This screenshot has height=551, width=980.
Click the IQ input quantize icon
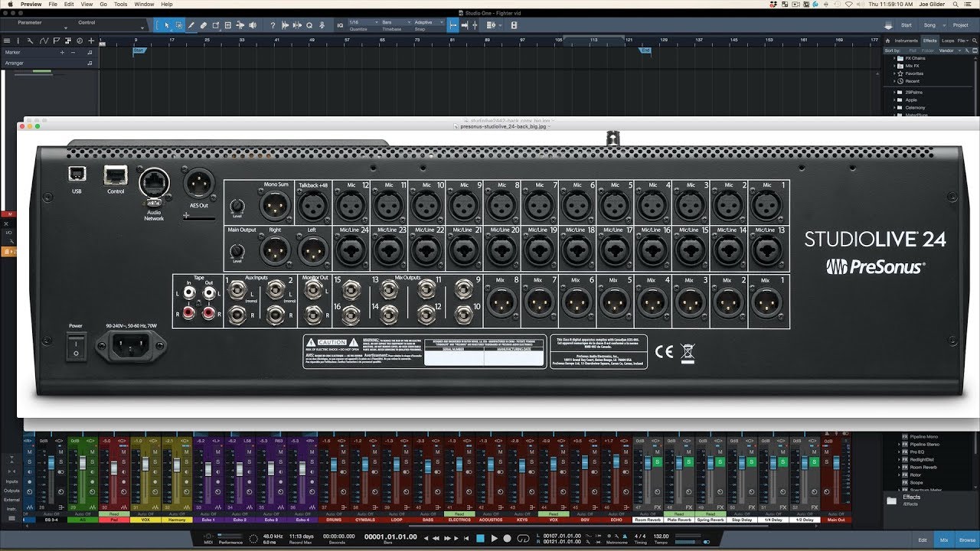340,25
